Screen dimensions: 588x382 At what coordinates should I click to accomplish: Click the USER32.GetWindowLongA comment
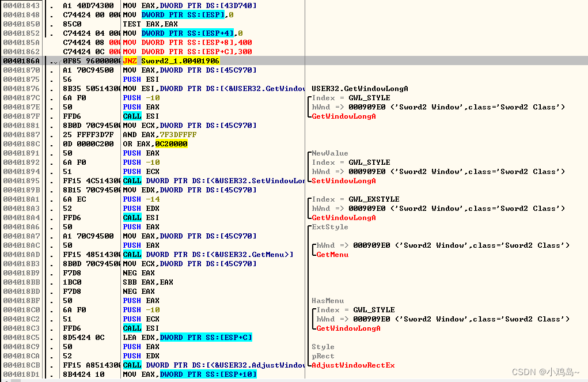tap(359, 89)
